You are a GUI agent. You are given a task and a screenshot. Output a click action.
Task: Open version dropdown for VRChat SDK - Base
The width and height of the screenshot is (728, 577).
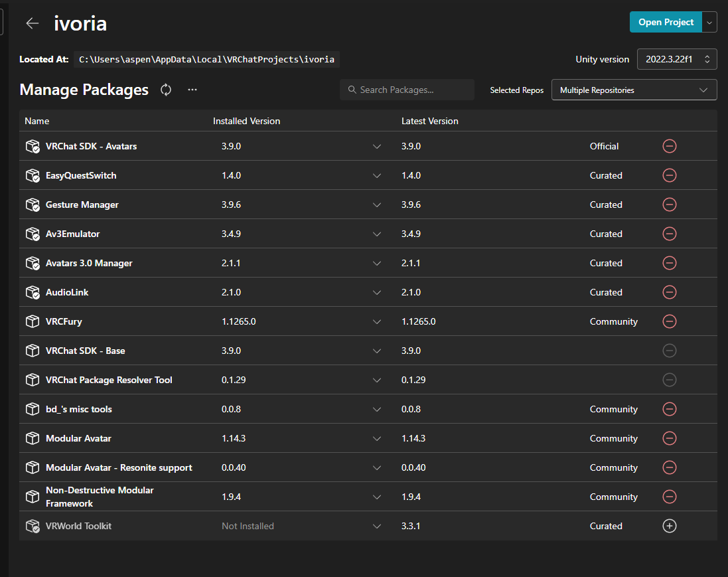click(376, 351)
